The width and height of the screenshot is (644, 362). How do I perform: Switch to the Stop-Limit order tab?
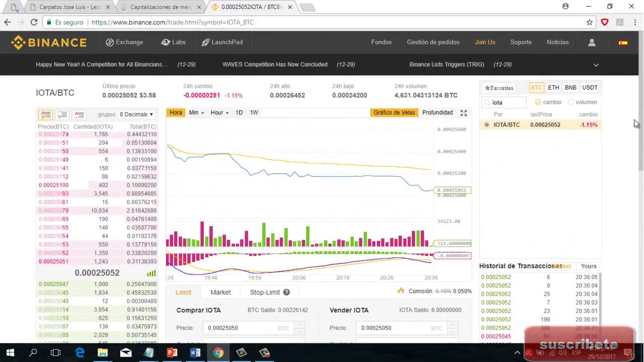(265, 292)
